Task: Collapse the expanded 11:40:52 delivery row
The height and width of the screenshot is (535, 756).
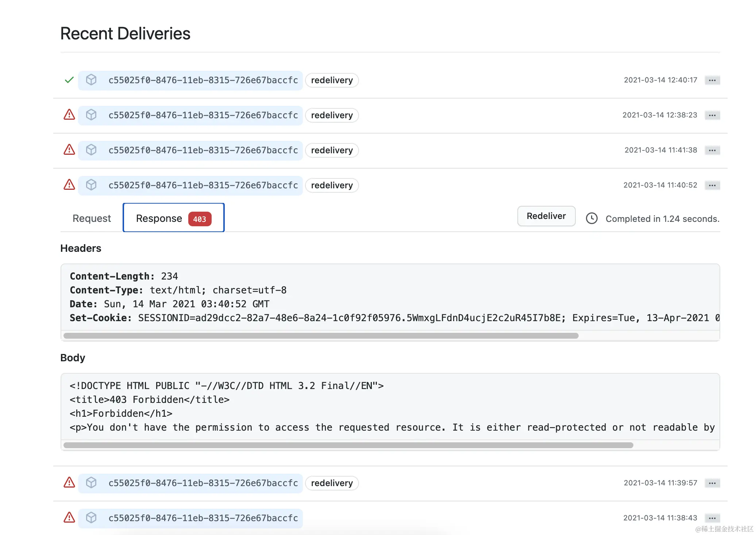Action: 203,185
